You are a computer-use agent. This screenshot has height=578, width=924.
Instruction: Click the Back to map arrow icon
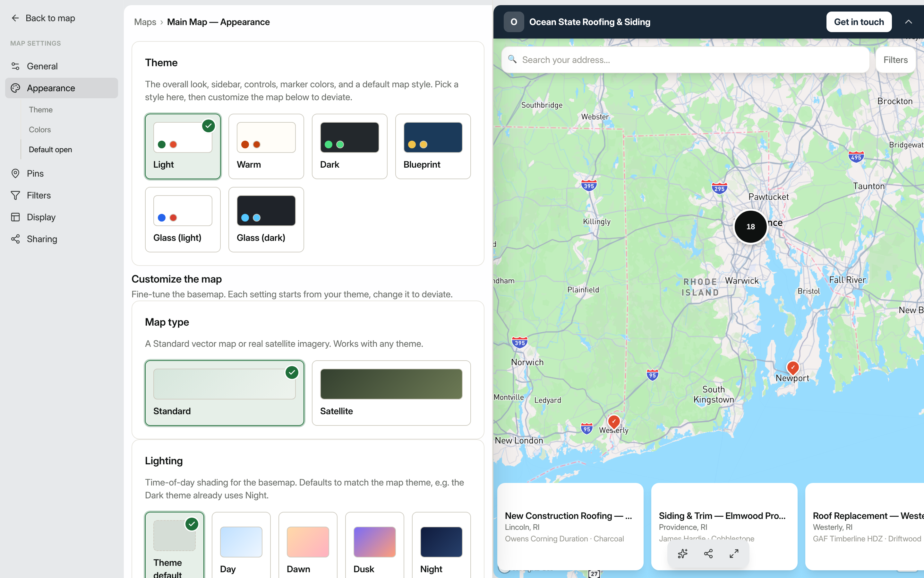pos(15,18)
